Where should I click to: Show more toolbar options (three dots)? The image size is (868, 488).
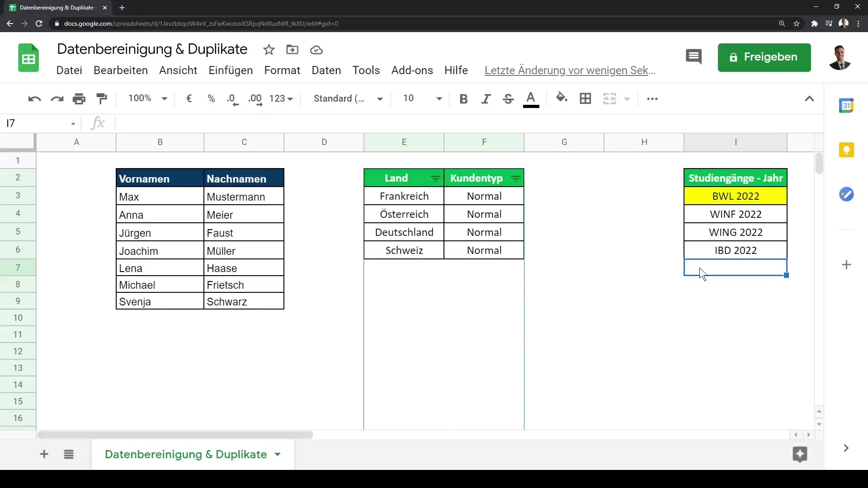(x=652, y=99)
